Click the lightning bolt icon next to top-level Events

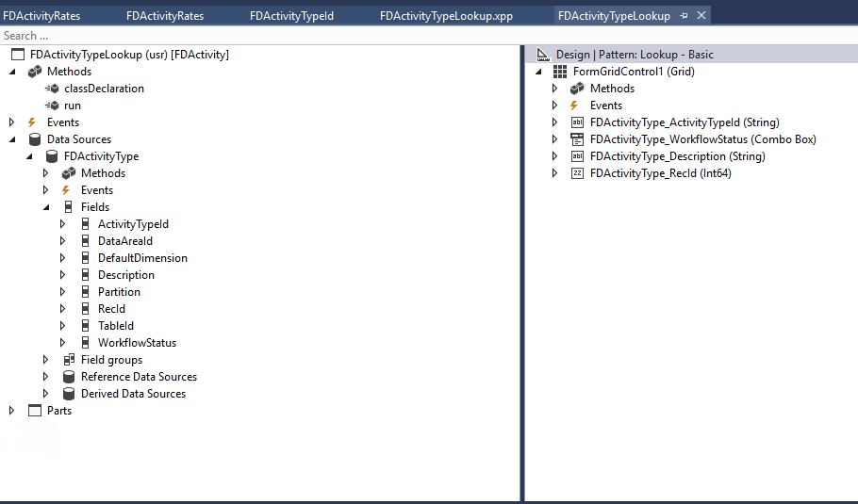click(x=32, y=122)
